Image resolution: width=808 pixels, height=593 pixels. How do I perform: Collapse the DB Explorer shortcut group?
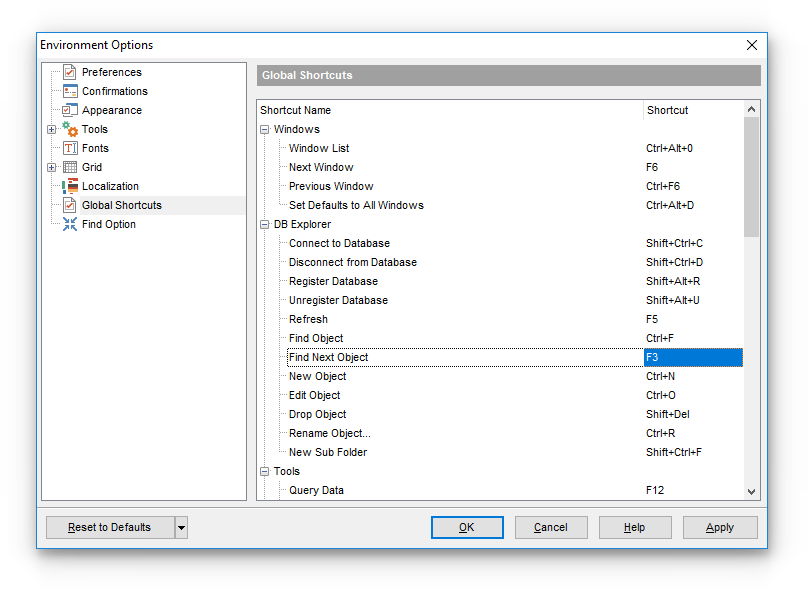click(x=265, y=225)
